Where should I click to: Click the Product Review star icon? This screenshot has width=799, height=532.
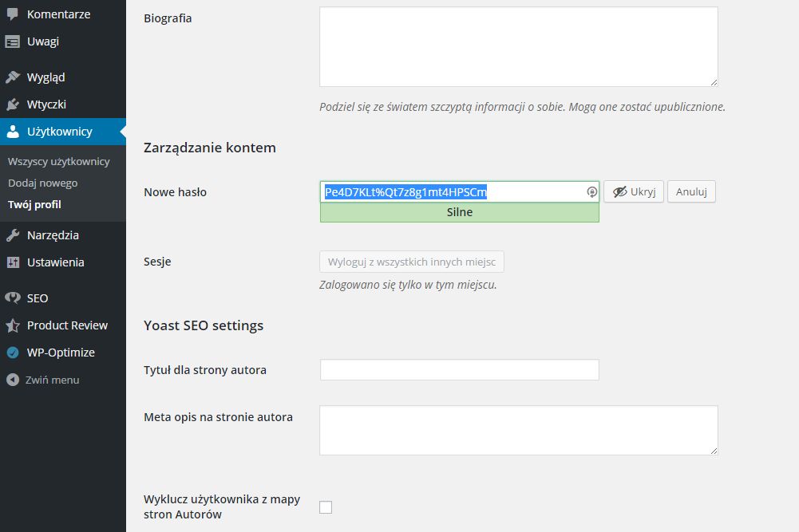point(12,325)
